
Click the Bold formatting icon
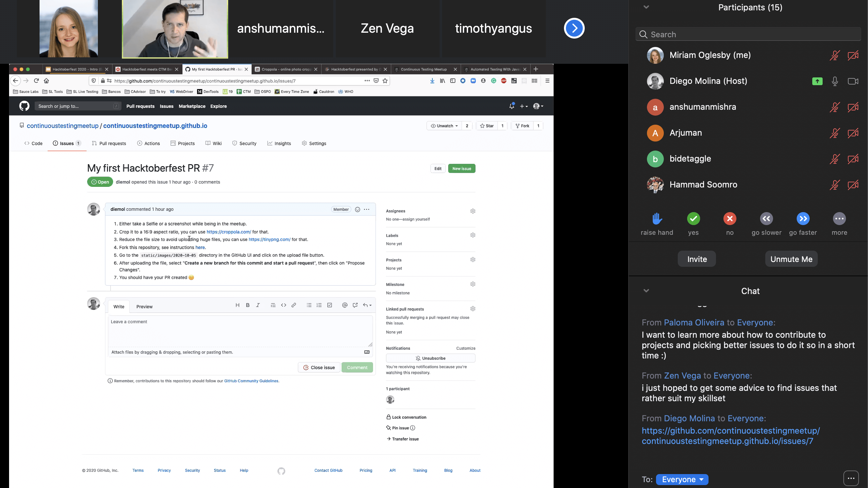(x=248, y=305)
